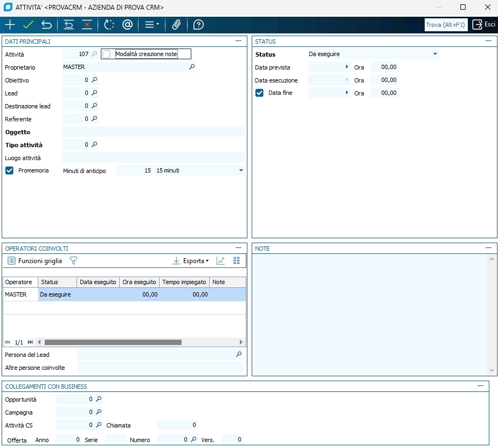Click the paperclip attachments icon

coord(176,25)
